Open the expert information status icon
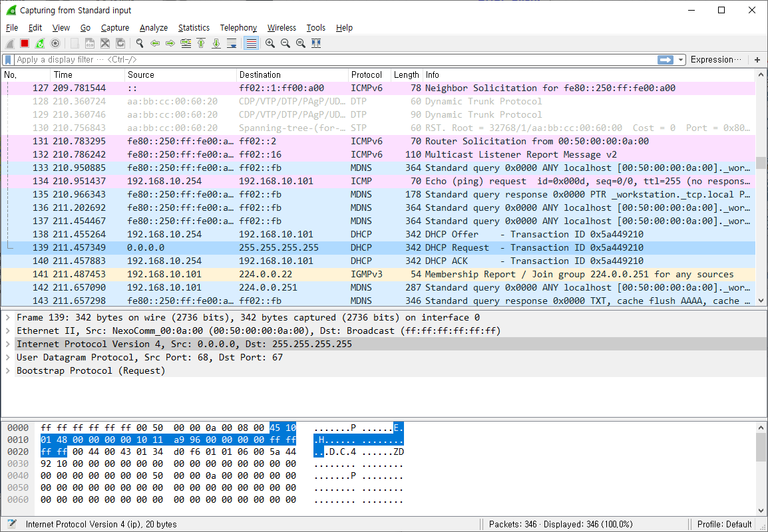Viewport: 768px width, 532px height. pyautogui.click(x=12, y=524)
